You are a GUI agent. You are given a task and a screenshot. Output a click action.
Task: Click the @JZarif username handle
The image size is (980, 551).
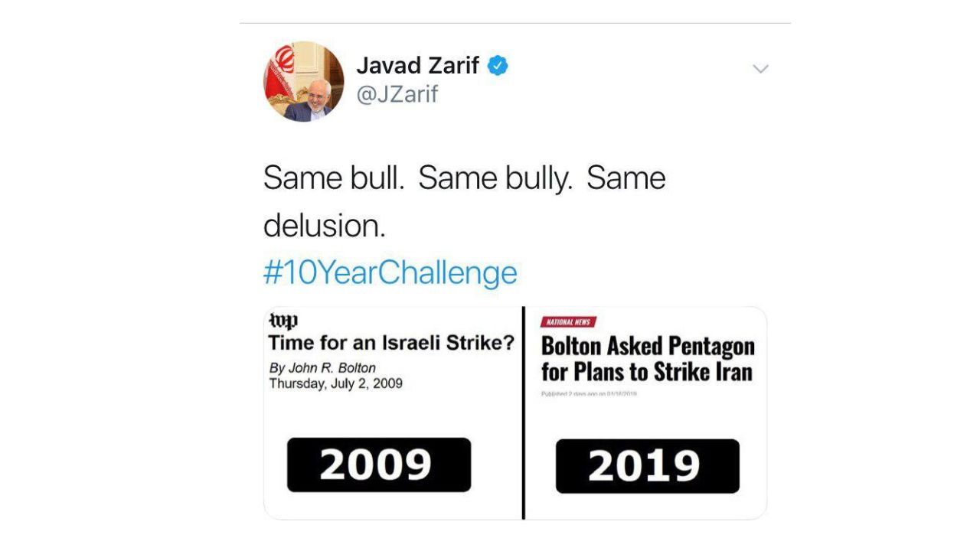pyautogui.click(x=397, y=94)
